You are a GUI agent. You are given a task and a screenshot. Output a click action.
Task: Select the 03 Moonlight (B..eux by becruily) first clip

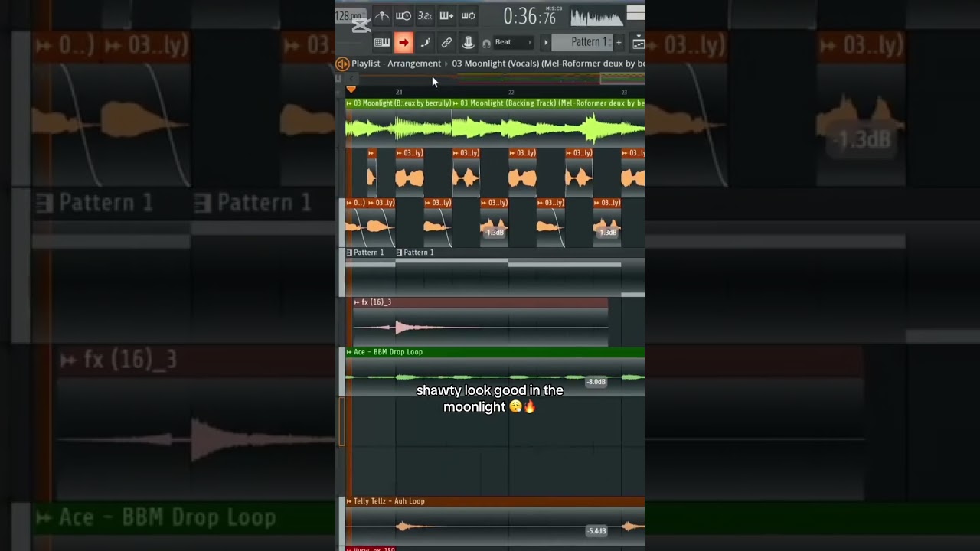pos(398,122)
